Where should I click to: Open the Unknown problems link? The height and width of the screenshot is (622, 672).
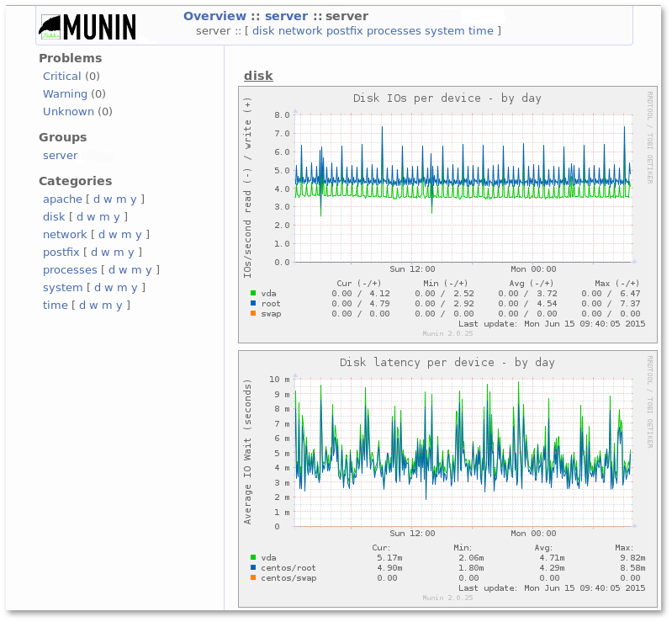pos(68,111)
